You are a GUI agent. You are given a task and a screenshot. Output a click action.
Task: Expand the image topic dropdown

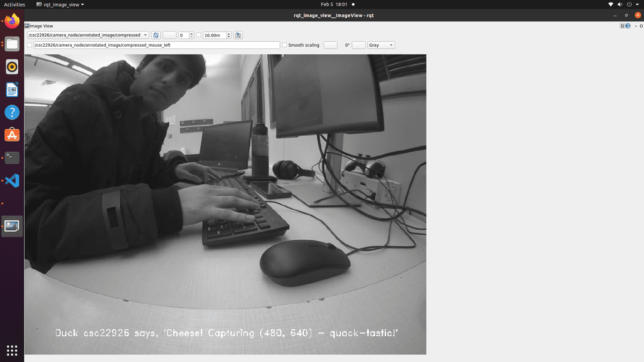(x=145, y=35)
